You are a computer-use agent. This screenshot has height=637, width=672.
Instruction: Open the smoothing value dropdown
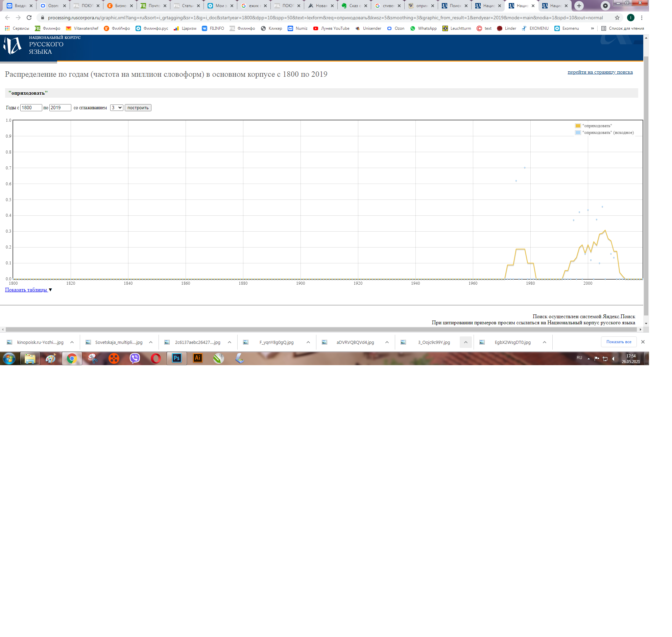click(116, 108)
